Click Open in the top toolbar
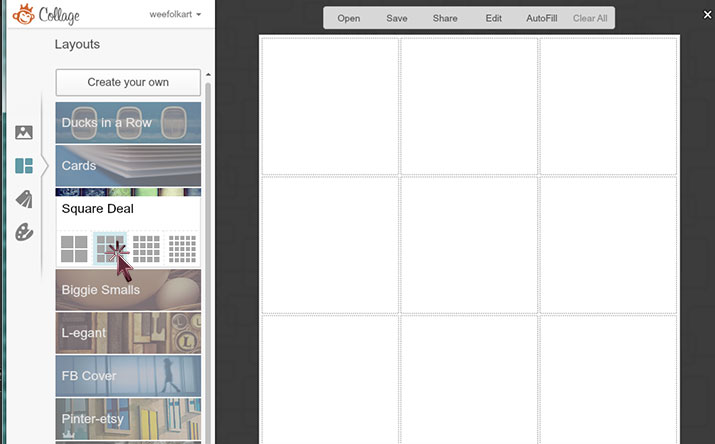715x444 pixels. click(x=349, y=18)
